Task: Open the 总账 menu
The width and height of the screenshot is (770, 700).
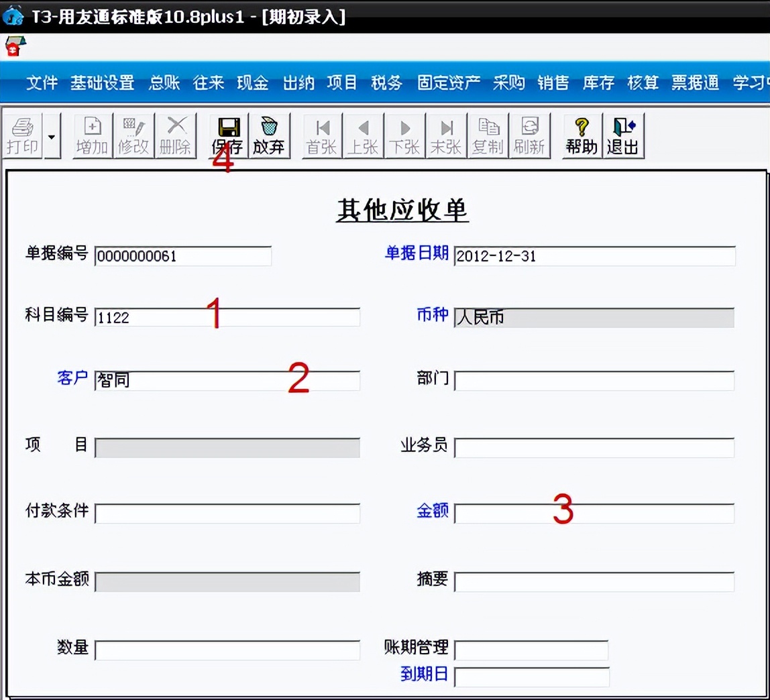Action: pyautogui.click(x=164, y=82)
